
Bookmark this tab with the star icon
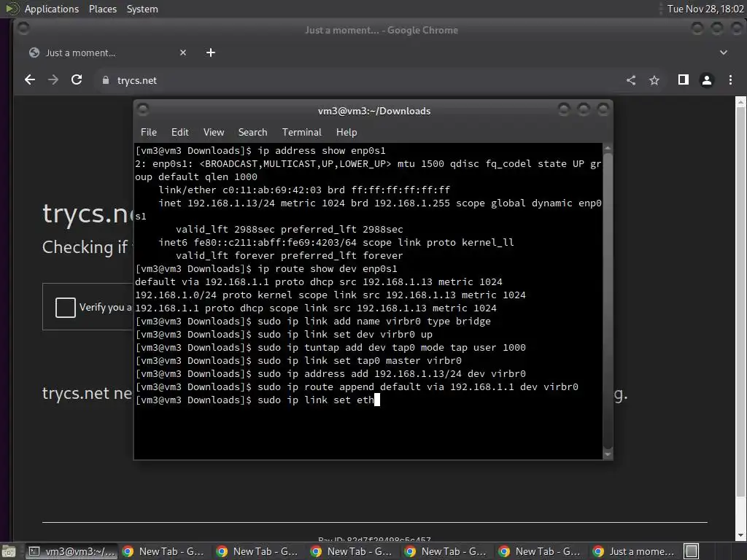click(x=654, y=80)
